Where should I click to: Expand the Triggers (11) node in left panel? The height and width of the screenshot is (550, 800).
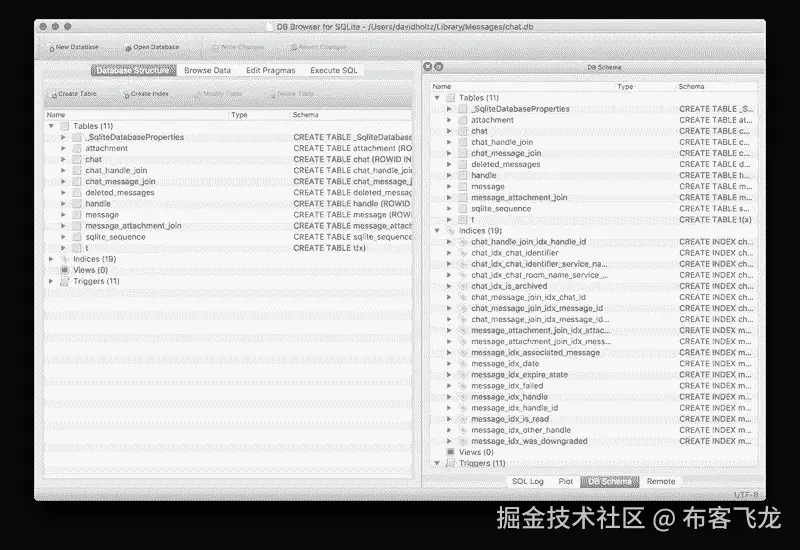(51, 281)
